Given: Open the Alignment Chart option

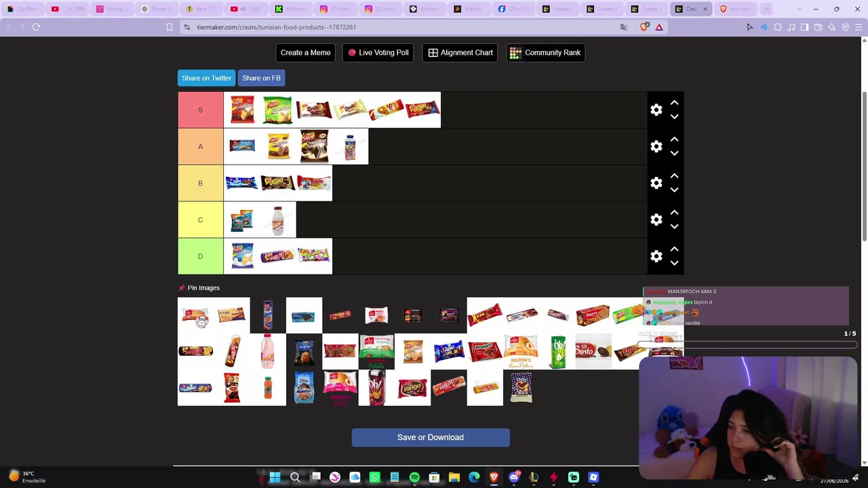Looking at the screenshot, I should pos(460,53).
